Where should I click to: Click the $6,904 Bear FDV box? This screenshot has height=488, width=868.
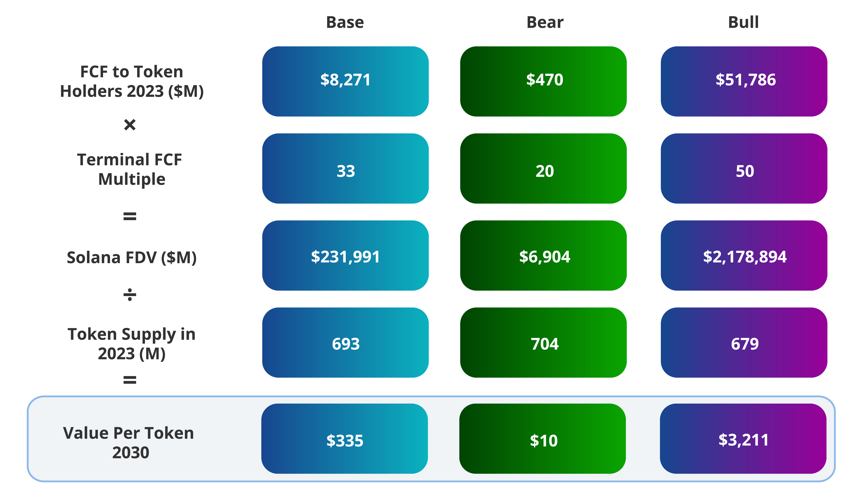point(543,255)
